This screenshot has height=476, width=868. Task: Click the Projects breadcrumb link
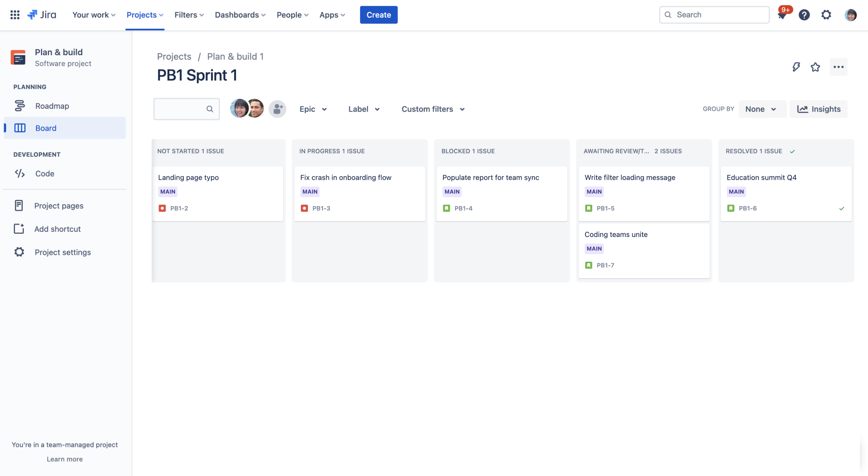tap(174, 56)
